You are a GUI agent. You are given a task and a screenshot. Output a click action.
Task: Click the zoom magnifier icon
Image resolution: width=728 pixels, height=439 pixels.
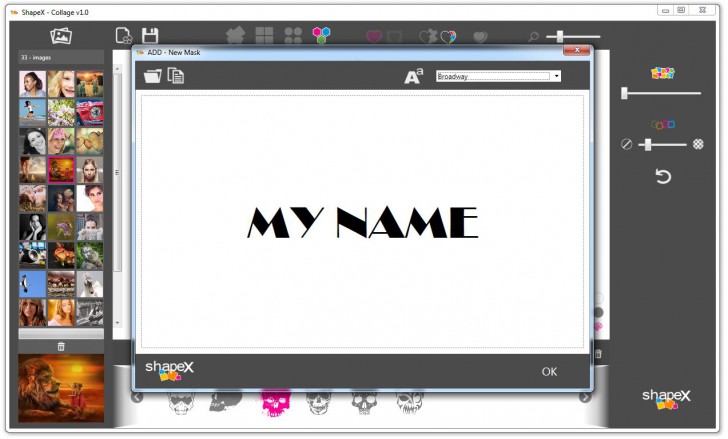tap(533, 36)
